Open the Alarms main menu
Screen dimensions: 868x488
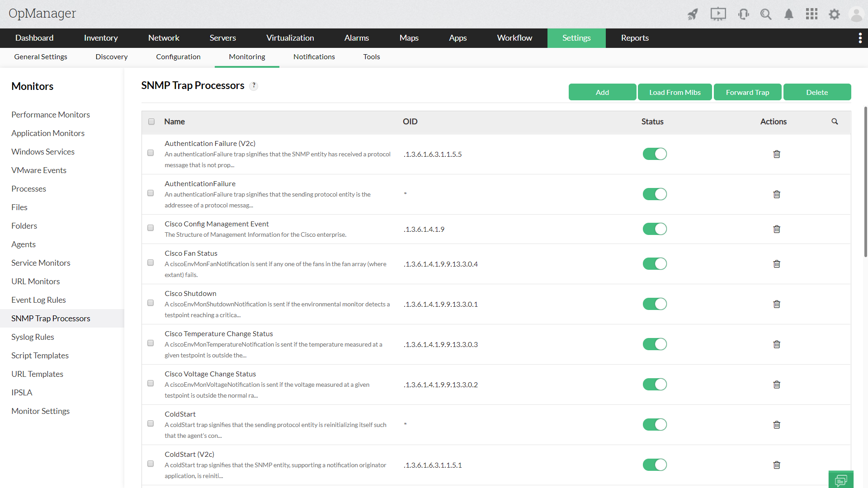click(x=356, y=38)
